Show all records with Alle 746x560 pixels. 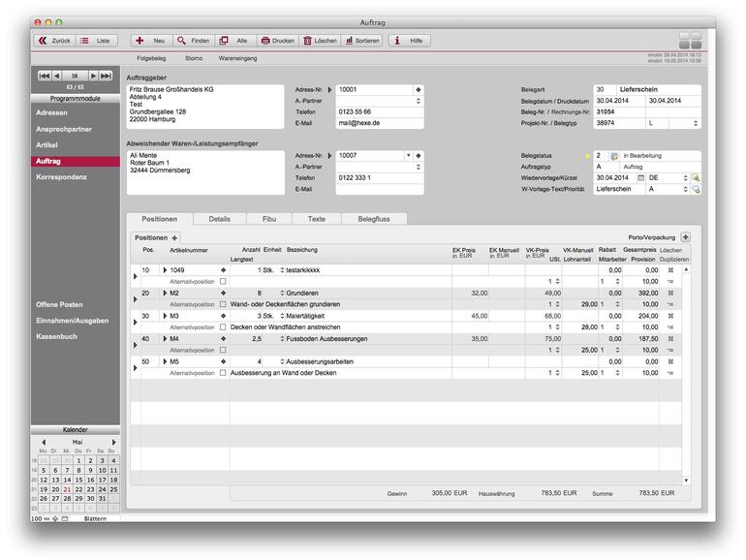235,41
